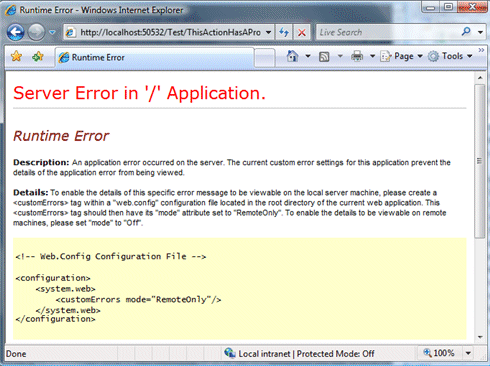The width and height of the screenshot is (490, 366).
Task: Open a new blank tab
Action: (265, 58)
